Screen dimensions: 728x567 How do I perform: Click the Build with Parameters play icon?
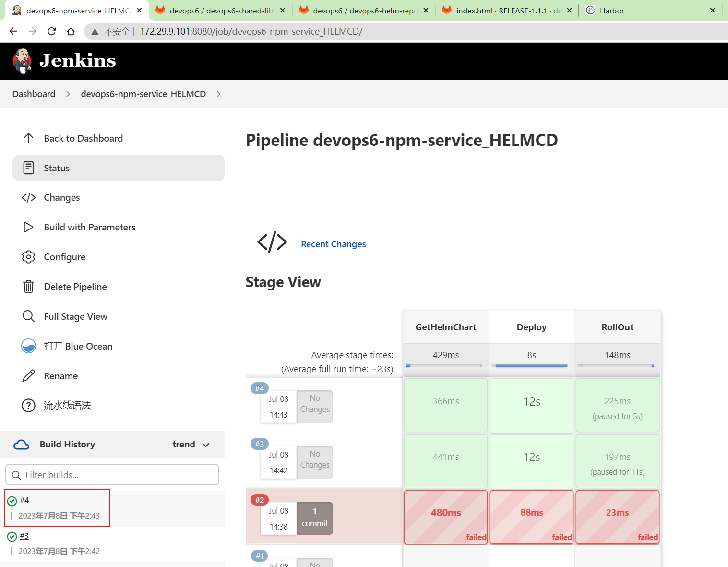(28, 227)
